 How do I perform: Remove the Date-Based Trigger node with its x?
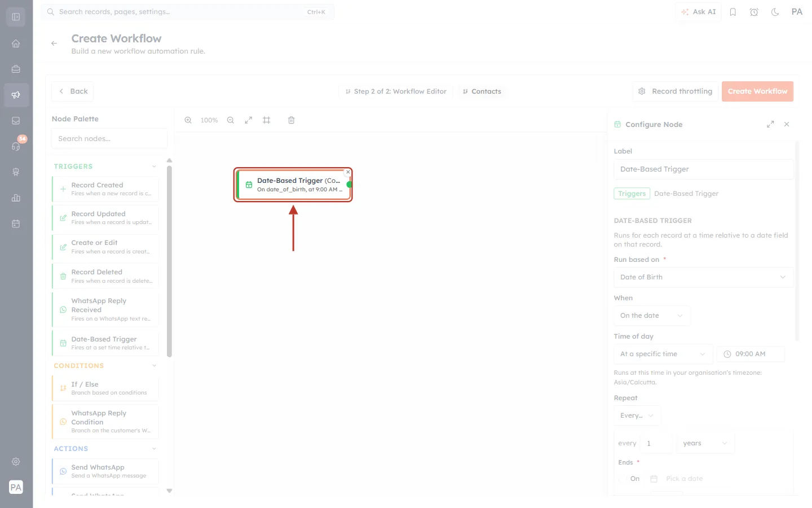pyautogui.click(x=348, y=172)
